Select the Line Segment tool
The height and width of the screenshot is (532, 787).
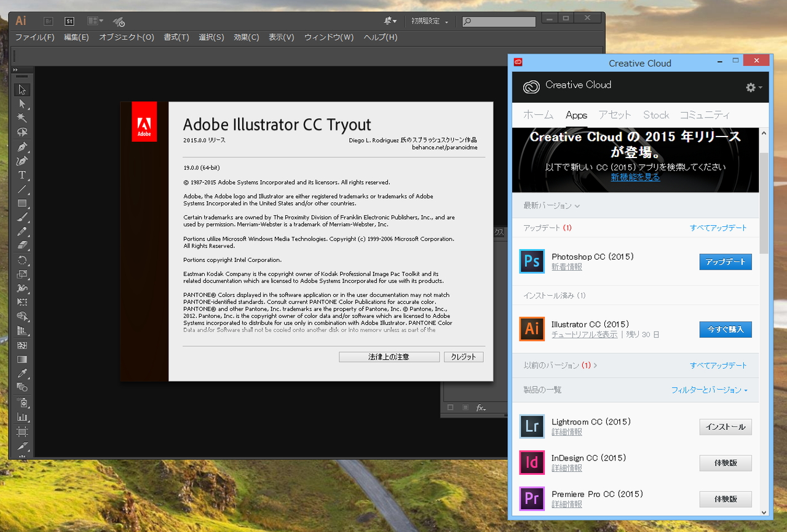(22, 189)
